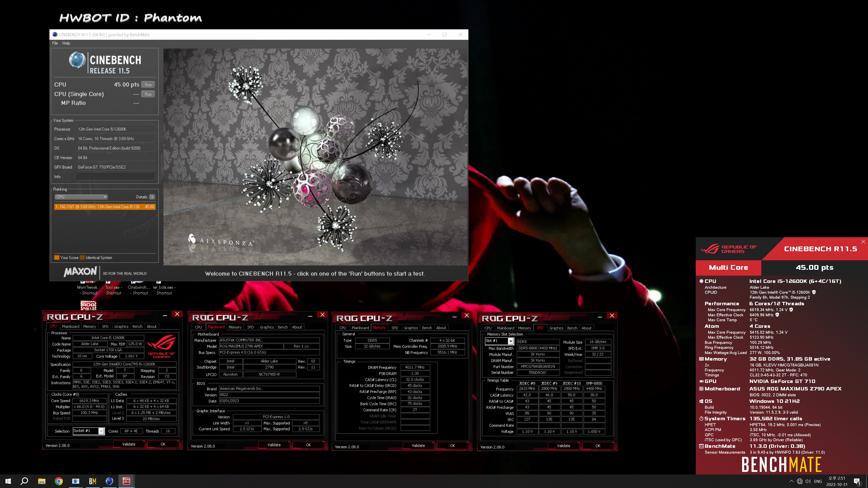
Task: Click OK in the Mainboard CPU-Z window
Action: (308, 445)
